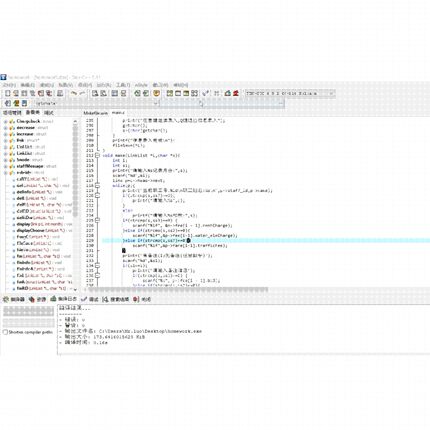The width and height of the screenshot is (430, 430).
Task: Click the Project Options toolbar icon
Action: coord(156,93)
